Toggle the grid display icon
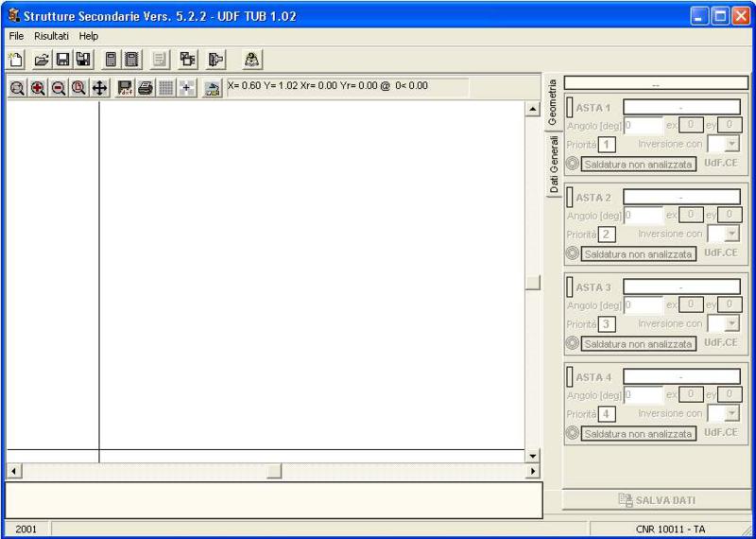Image resolution: width=756 pixels, height=539 pixels. click(166, 88)
